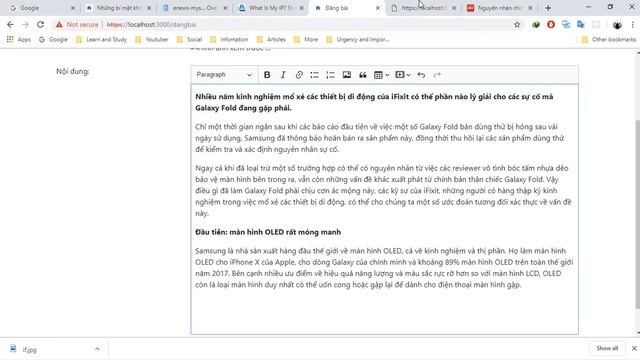Open the Social bookmark folder

coord(189,40)
